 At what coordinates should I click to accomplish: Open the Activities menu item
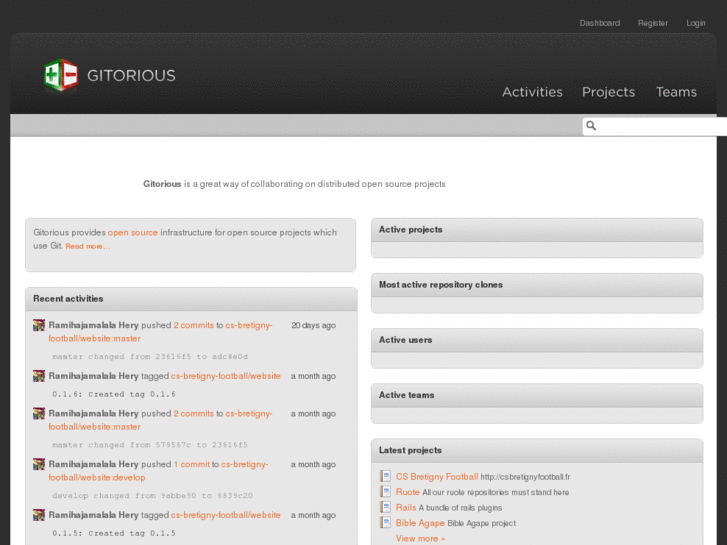532,92
